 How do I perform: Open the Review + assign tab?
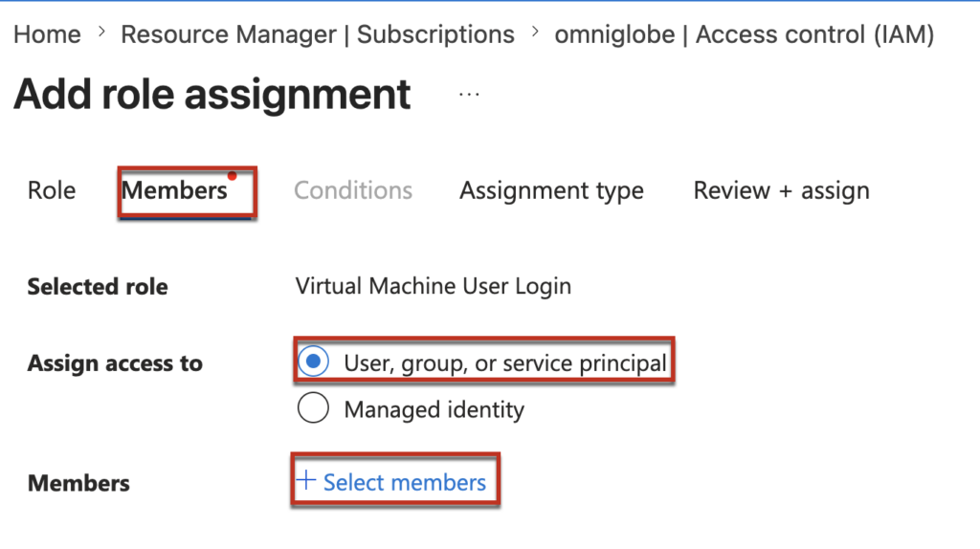[781, 190]
